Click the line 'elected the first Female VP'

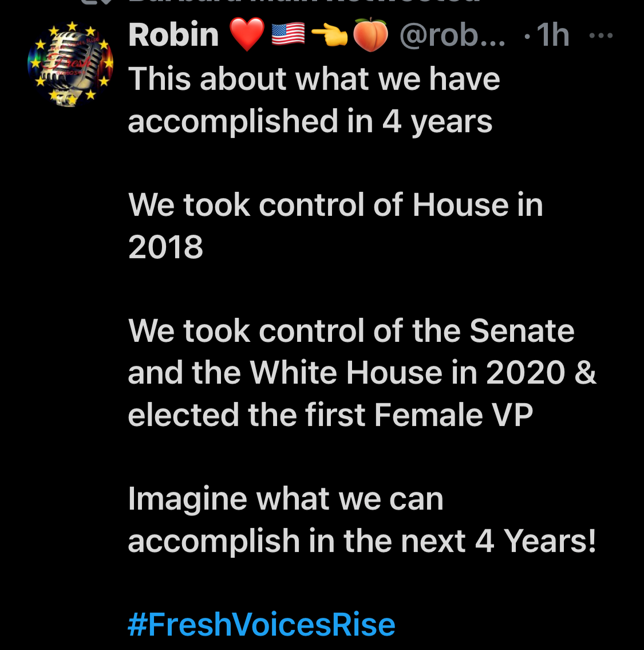pos(330,415)
